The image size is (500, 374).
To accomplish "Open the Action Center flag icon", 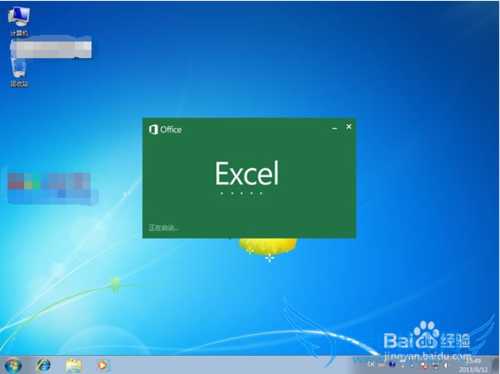I will pyautogui.click(x=425, y=366).
